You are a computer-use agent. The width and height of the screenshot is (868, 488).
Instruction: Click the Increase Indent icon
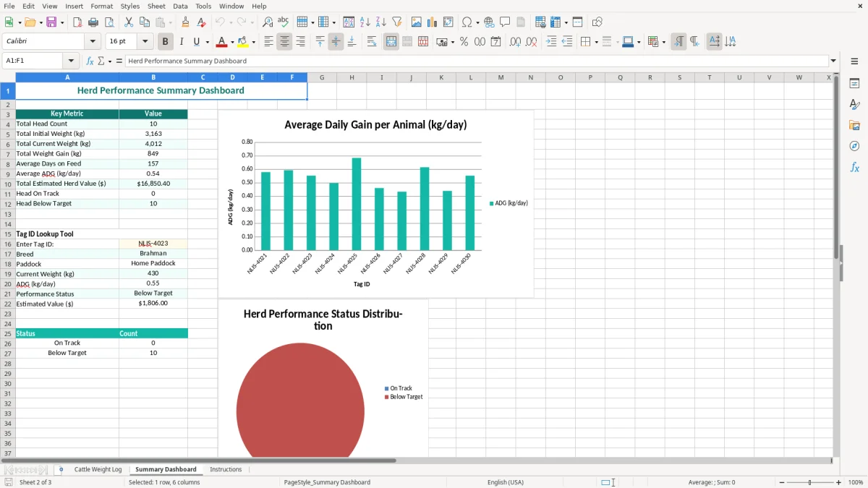point(551,42)
